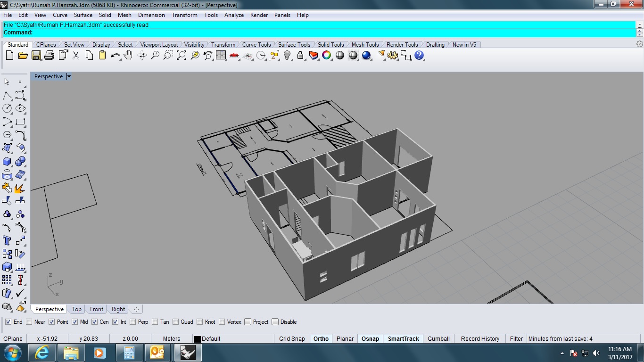
Task: Select the Box solid tool
Action: [7, 162]
